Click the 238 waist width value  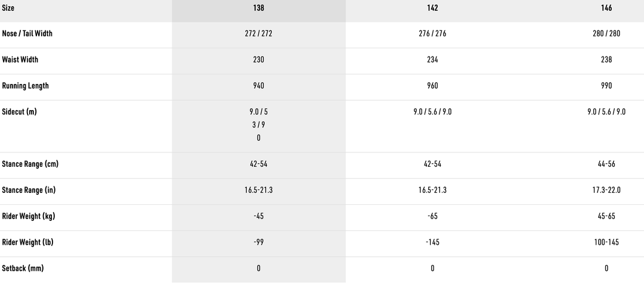pos(606,60)
